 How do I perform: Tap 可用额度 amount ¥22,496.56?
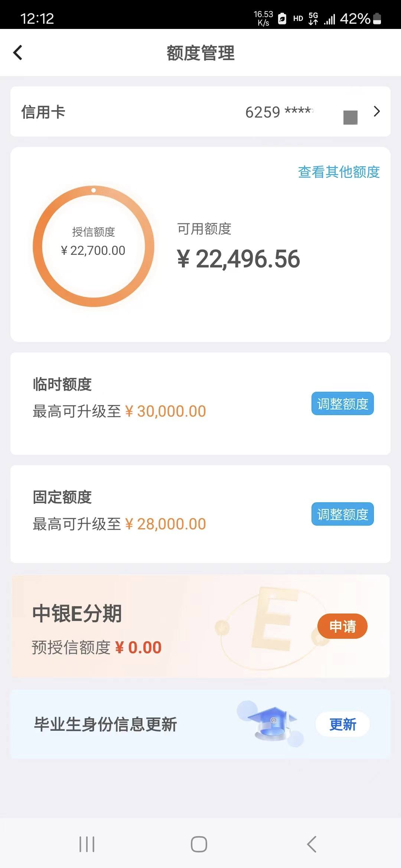pos(239,259)
